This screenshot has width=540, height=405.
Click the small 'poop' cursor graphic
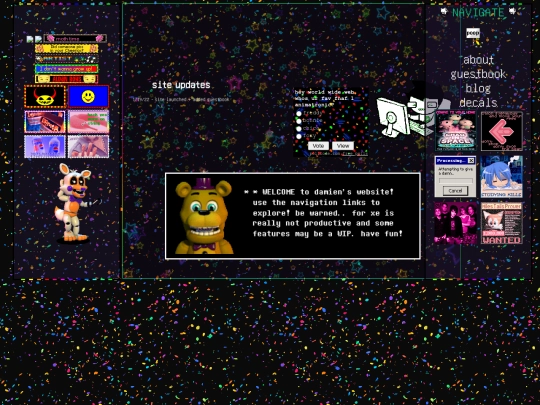tap(473, 37)
